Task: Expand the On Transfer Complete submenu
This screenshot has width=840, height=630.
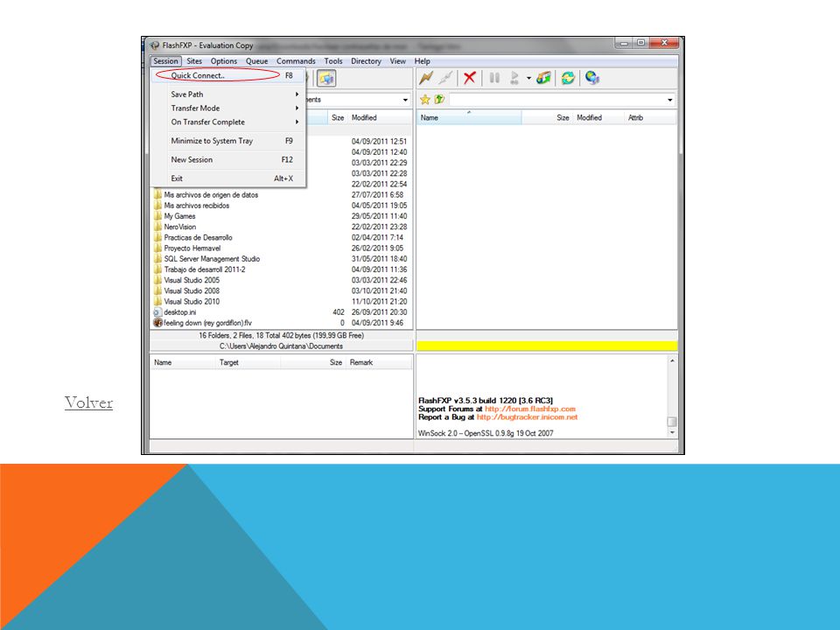Action: [x=228, y=122]
